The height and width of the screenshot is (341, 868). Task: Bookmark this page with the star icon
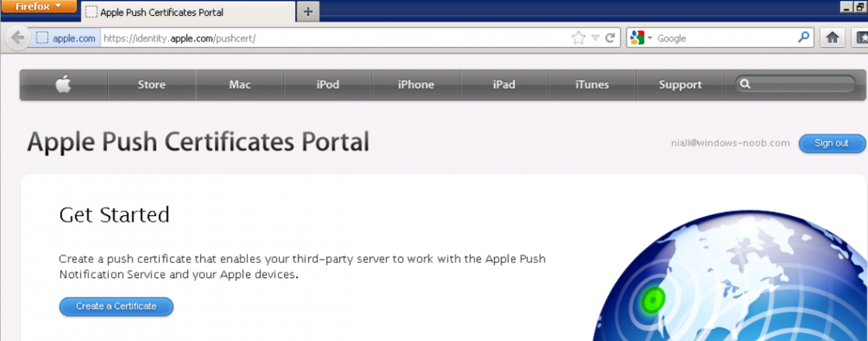click(x=578, y=38)
